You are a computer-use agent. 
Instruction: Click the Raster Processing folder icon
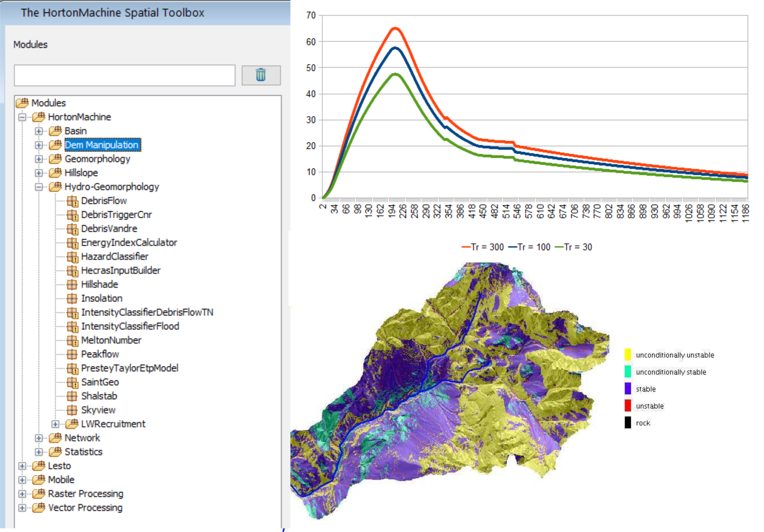coord(39,494)
